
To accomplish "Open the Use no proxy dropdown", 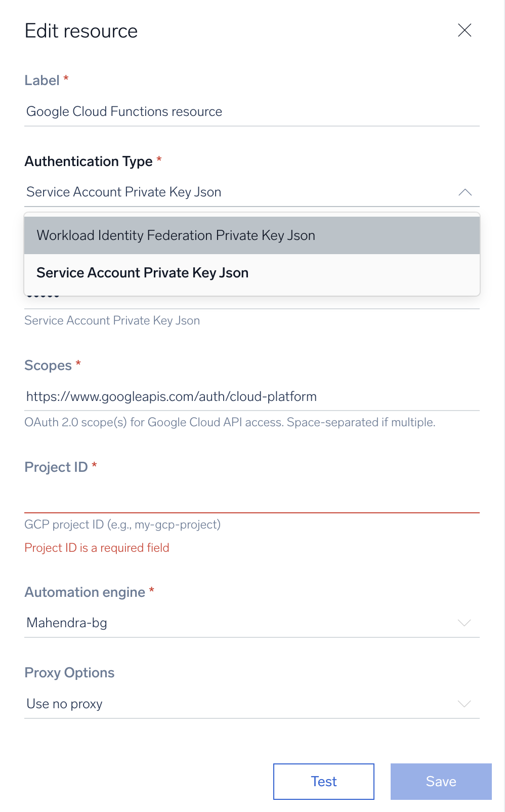I will pyautogui.click(x=252, y=704).
